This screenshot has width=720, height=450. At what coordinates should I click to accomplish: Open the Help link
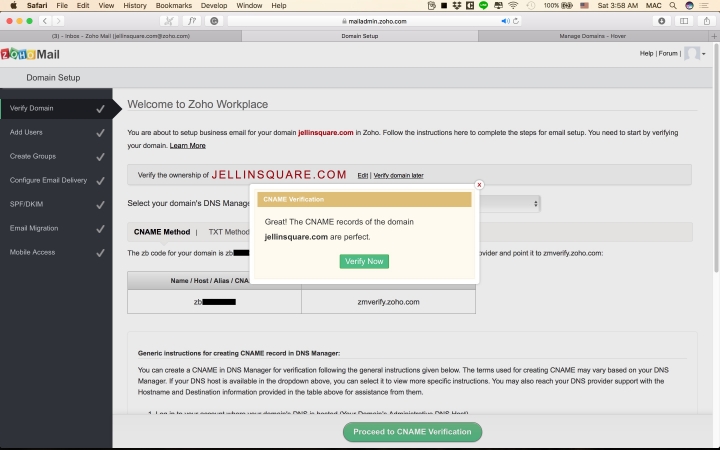tap(646, 54)
